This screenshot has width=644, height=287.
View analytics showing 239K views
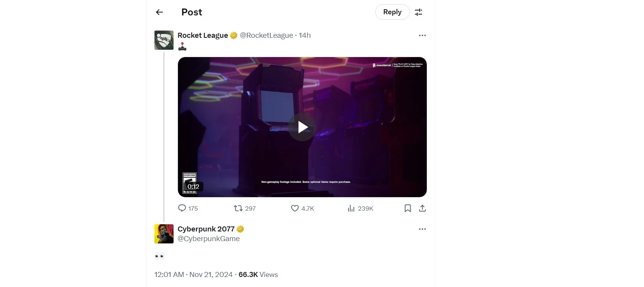click(x=351, y=208)
